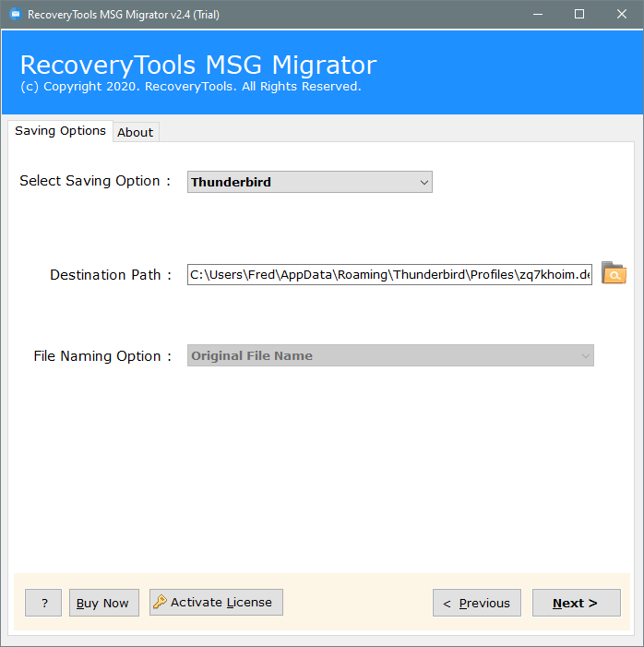Click the Next button
The width and height of the screenshot is (644, 647).
tap(576, 603)
